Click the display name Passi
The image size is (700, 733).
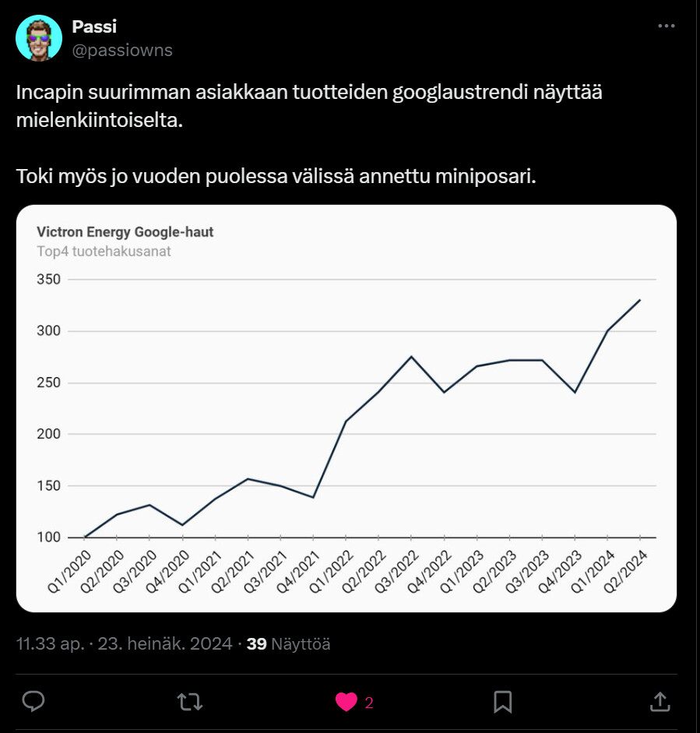tap(93, 26)
